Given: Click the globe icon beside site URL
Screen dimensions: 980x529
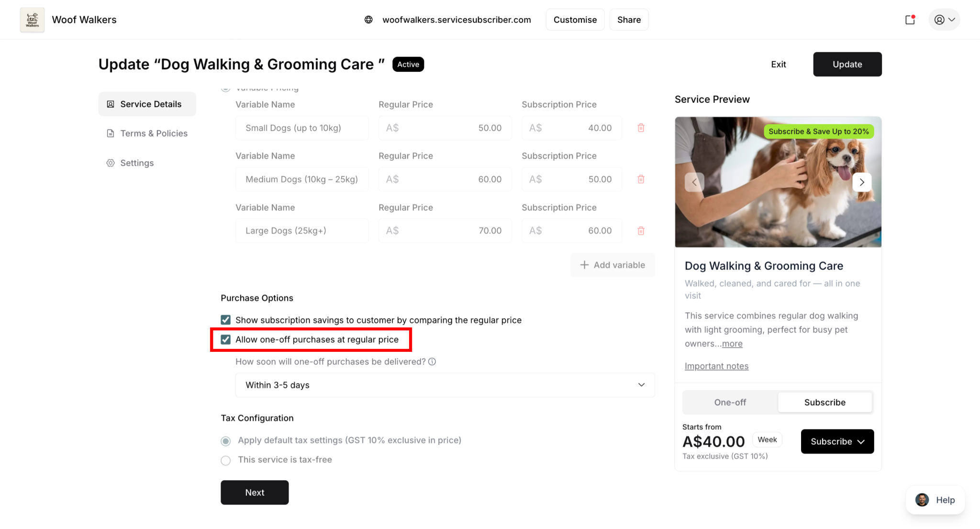Looking at the screenshot, I should (368, 20).
